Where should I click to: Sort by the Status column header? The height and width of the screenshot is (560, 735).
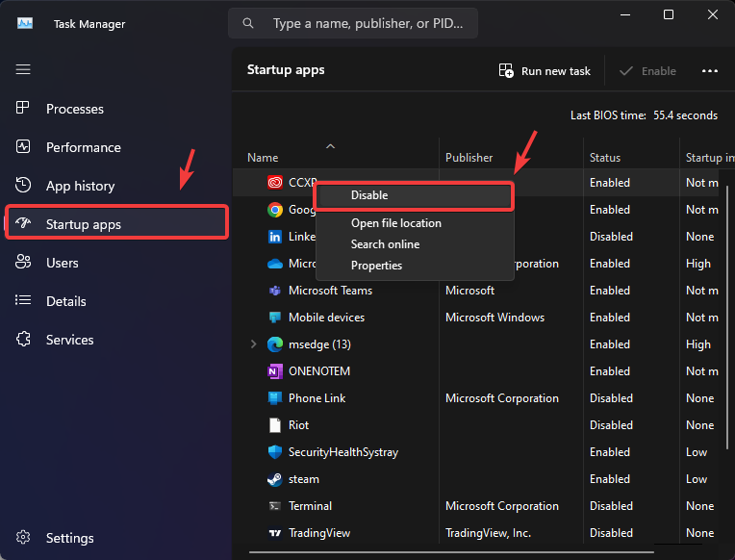(x=605, y=158)
